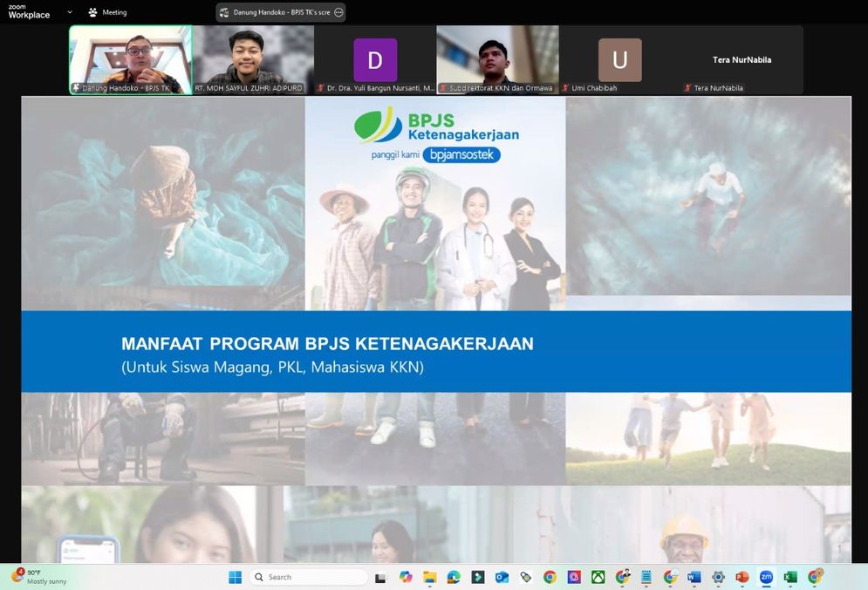Open Outlook from the taskbar

tap(502, 577)
